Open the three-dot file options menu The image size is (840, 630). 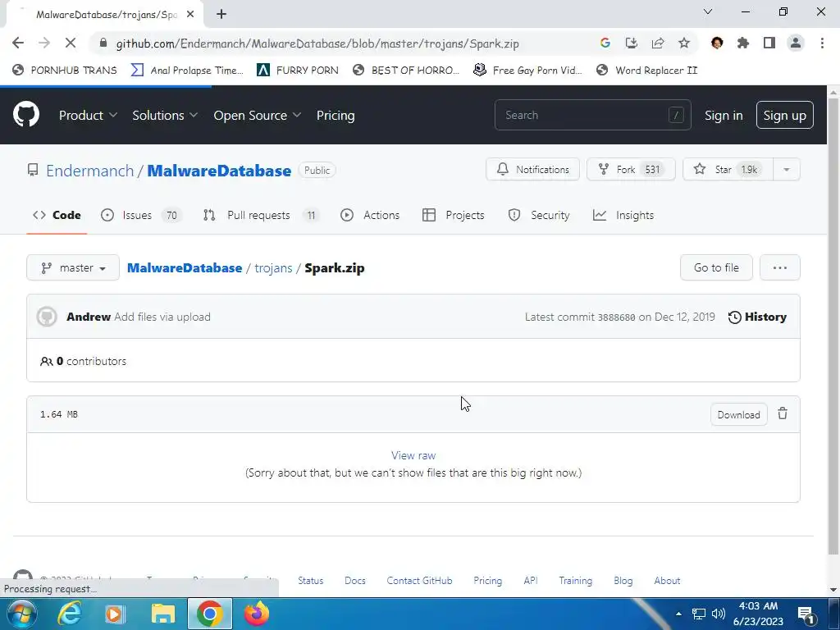click(x=780, y=267)
